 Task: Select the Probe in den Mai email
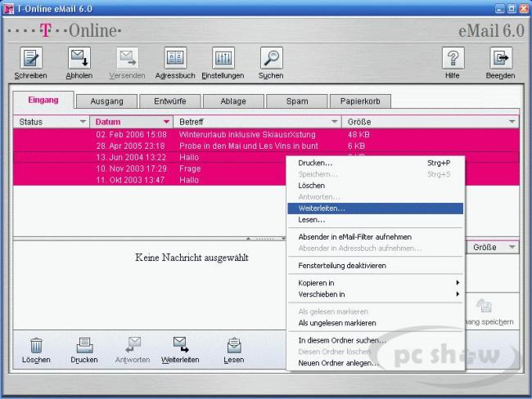(266, 146)
